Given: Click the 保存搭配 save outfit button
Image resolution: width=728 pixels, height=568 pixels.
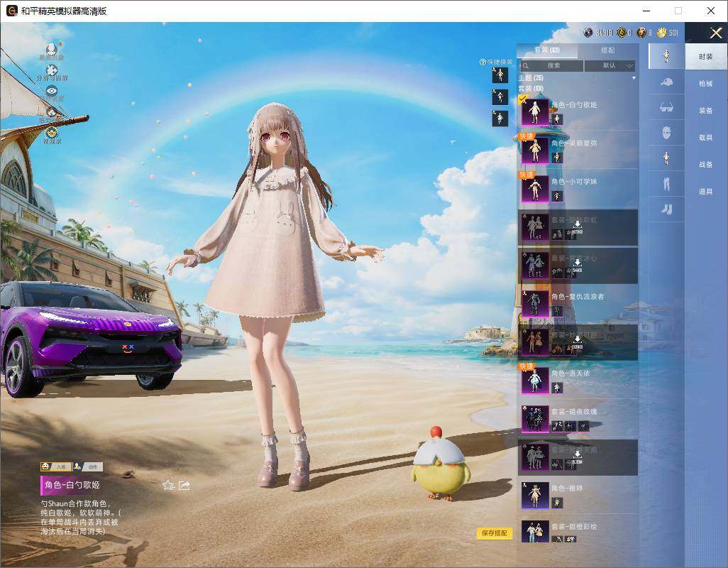Looking at the screenshot, I should [x=495, y=533].
